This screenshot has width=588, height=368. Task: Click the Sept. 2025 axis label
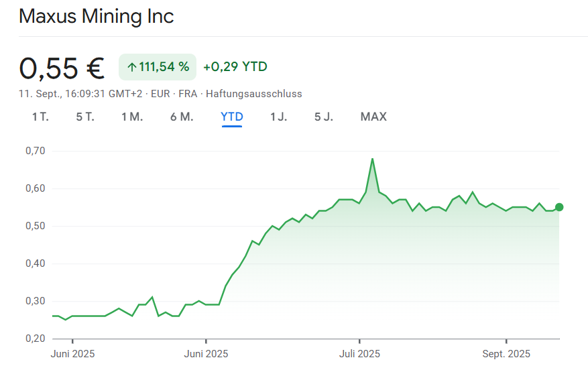(x=506, y=354)
